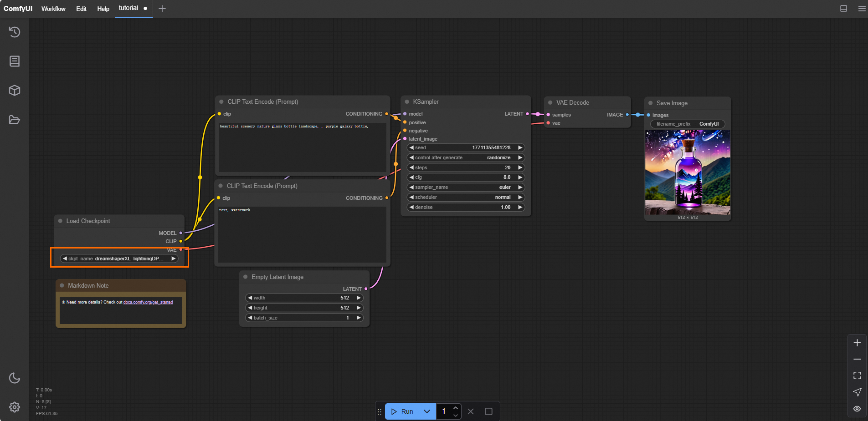
Task: Click the zoom in plus icon
Action: pos(857,343)
